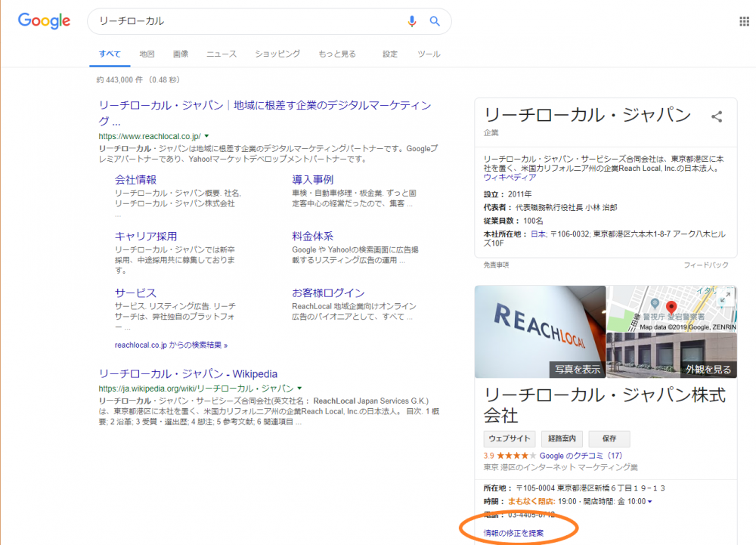Share the リーチローカル・ジャパン knowledge panel
The height and width of the screenshot is (545, 756).
point(717,116)
